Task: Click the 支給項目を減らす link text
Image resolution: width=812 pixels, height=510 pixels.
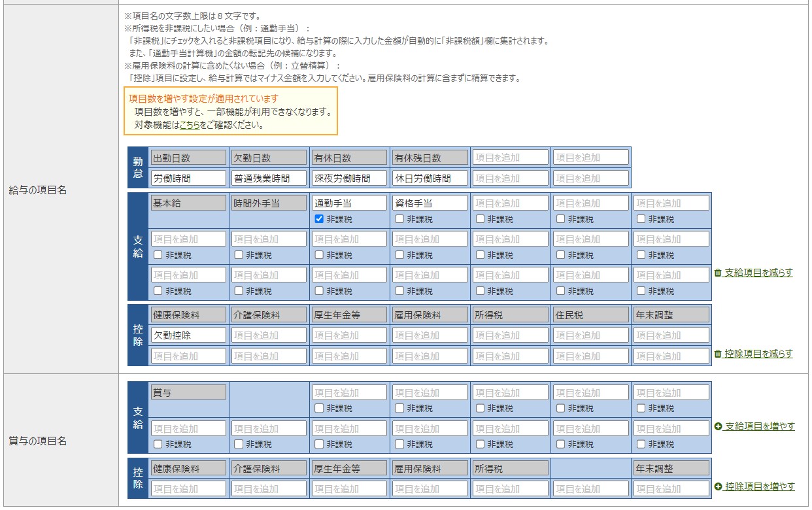Action: point(758,273)
